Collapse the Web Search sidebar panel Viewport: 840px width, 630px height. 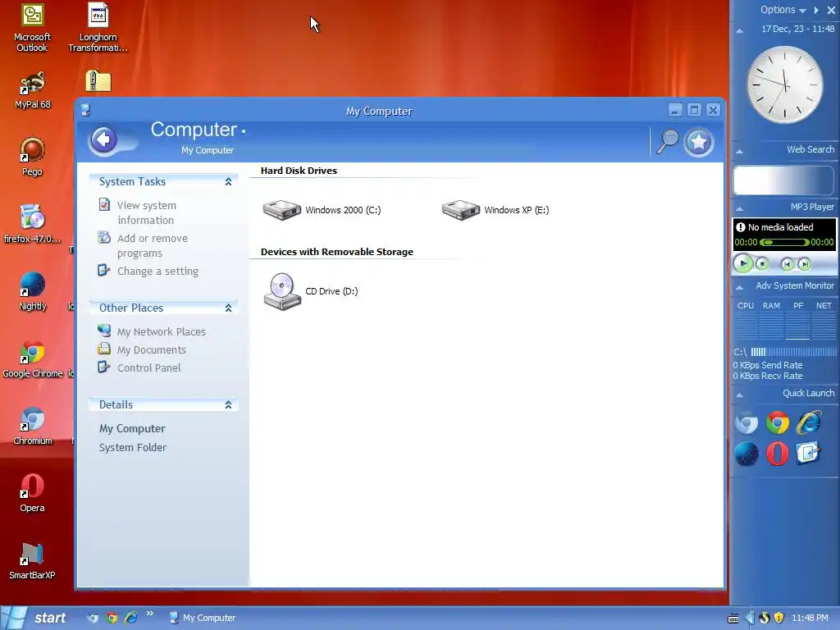click(x=740, y=151)
